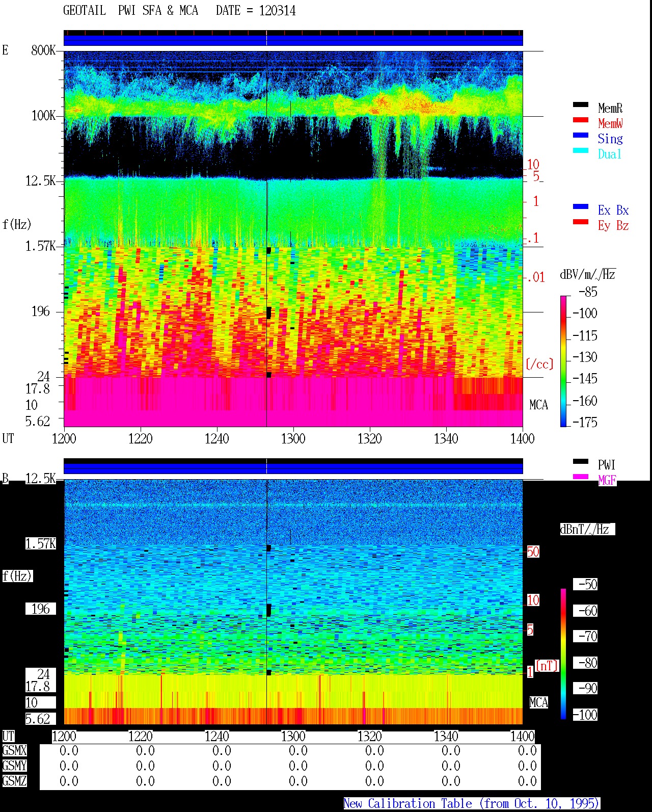Click the magenta MGF legend swatch
Viewport: 652px width, 812px height.
click(581, 477)
